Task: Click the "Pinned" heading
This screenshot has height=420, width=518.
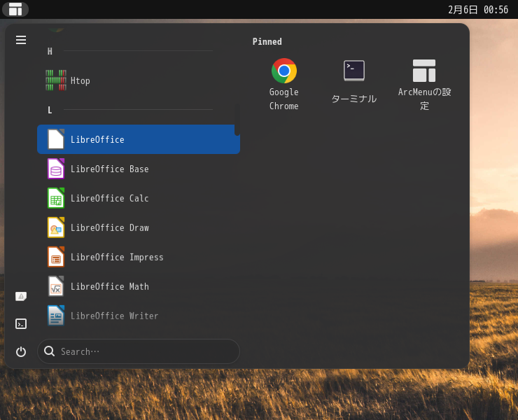Action: (267, 41)
